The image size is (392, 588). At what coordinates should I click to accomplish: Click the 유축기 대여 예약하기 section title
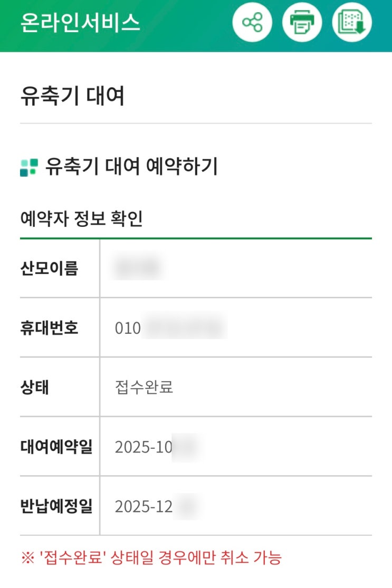131,167
